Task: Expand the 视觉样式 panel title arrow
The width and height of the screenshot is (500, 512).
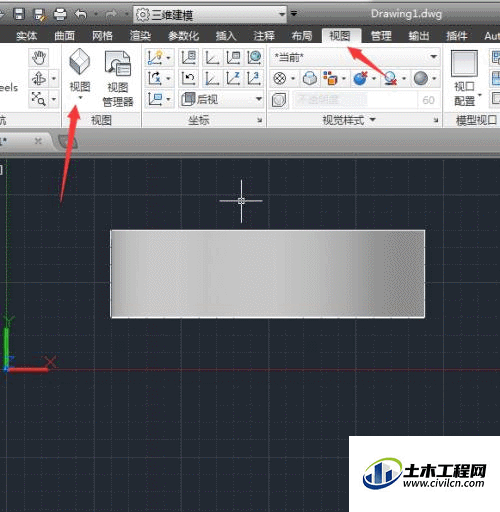Action: 373,120
